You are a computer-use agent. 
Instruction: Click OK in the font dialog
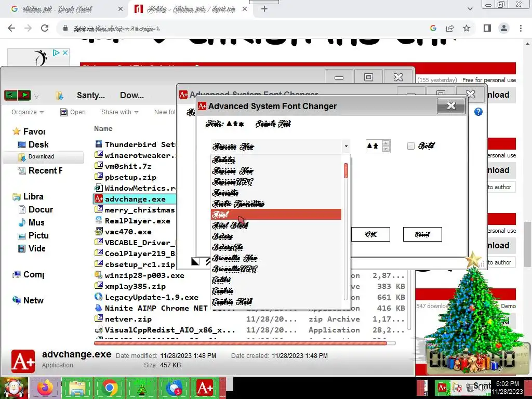(x=370, y=234)
